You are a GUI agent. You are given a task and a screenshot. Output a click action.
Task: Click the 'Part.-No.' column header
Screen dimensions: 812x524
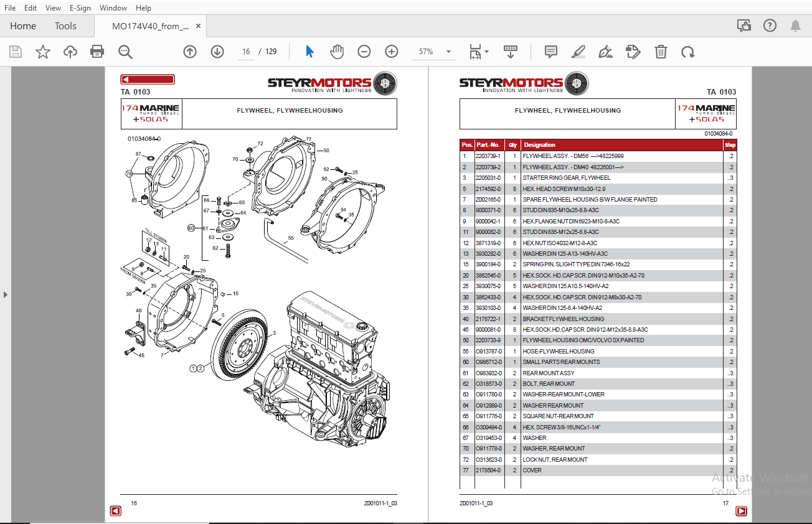click(488, 145)
